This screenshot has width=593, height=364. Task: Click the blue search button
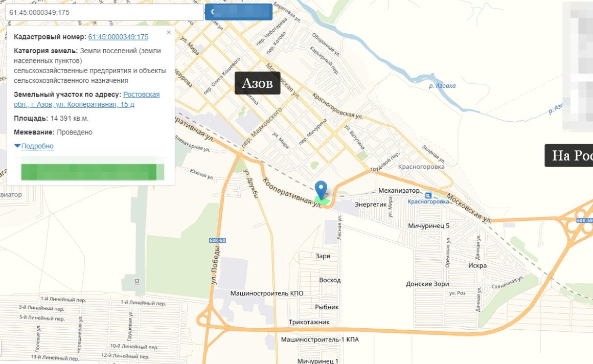(x=239, y=12)
